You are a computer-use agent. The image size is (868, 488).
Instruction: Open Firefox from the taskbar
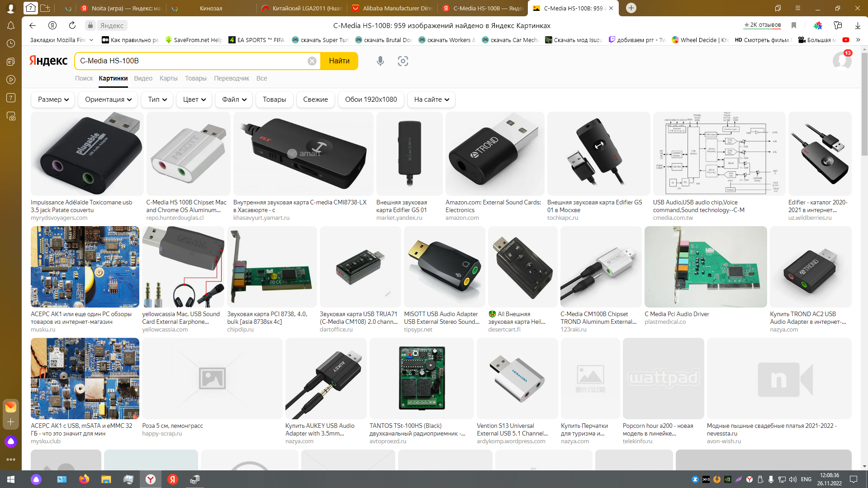click(x=84, y=479)
